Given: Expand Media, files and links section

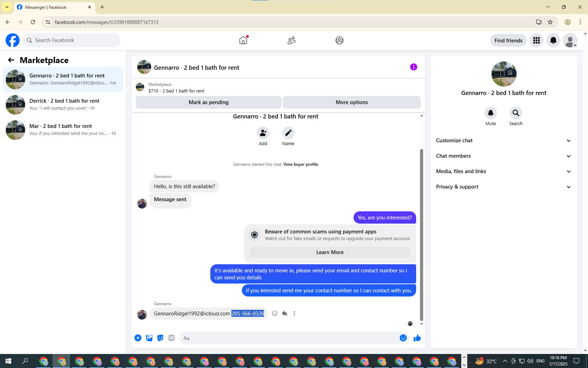Looking at the screenshot, I should [x=504, y=171].
